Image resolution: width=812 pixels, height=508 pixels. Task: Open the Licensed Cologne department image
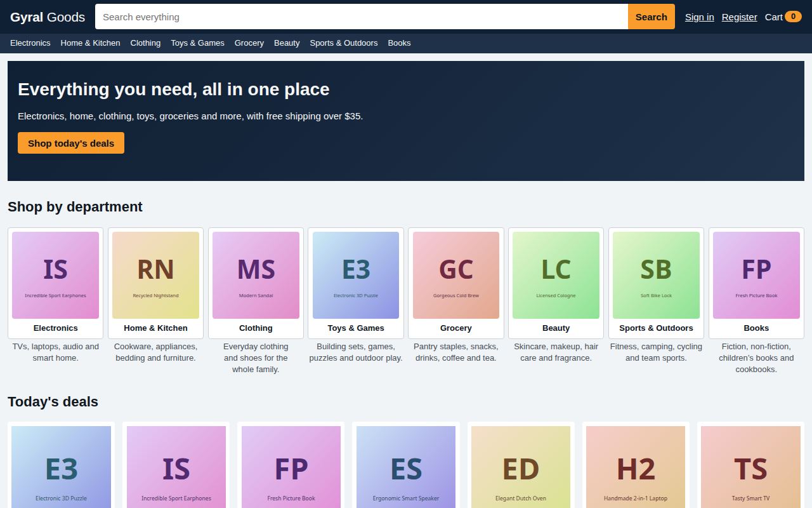point(556,275)
